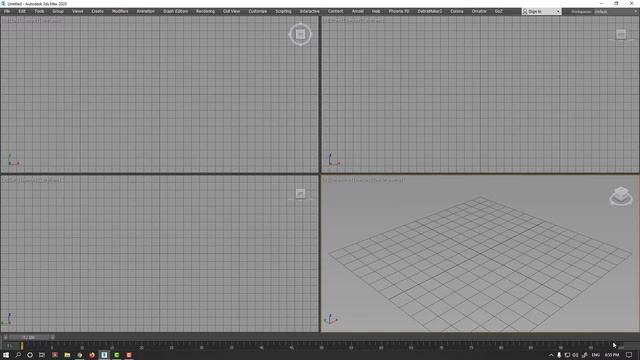Image resolution: width=640 pixels, height=360 pixels.
Task: Open the Rendering menu
Action: [205, 11]
